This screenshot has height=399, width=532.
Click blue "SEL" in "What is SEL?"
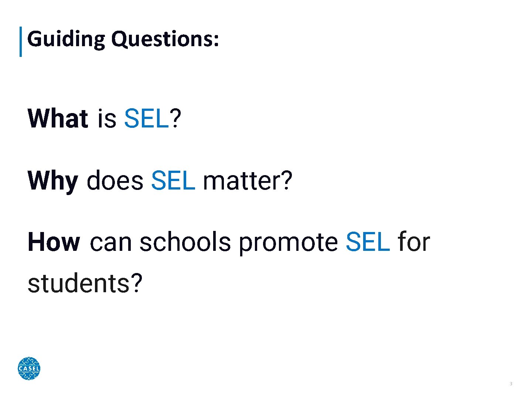pos(146,119)
